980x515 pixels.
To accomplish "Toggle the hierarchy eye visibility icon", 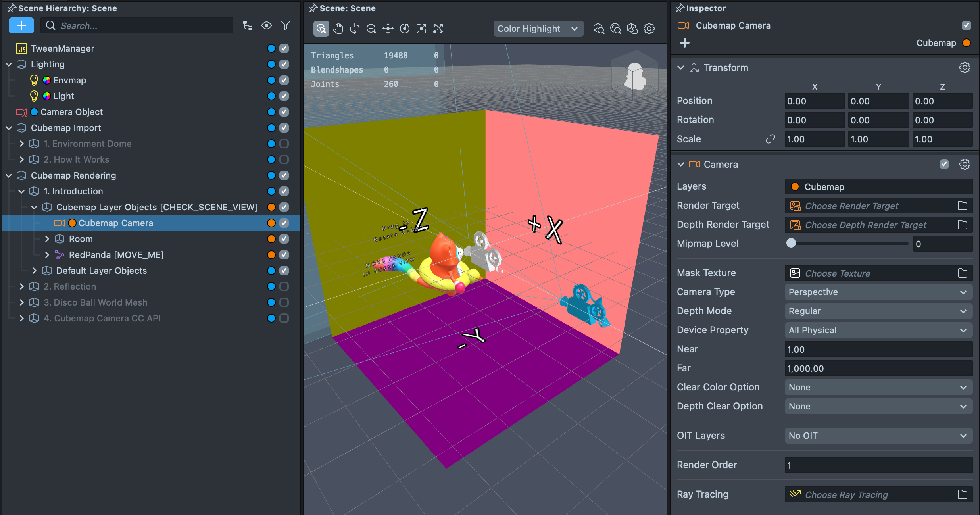I will coord(267,26).
